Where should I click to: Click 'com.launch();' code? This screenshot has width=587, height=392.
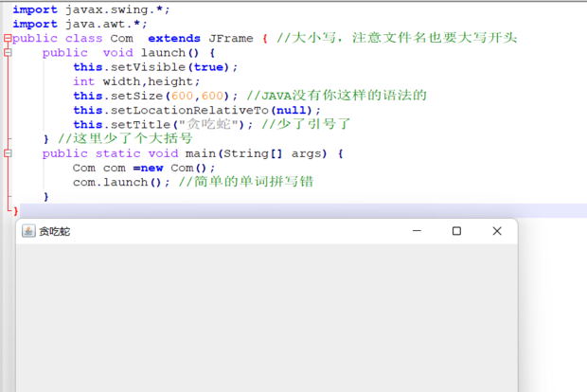122,183
